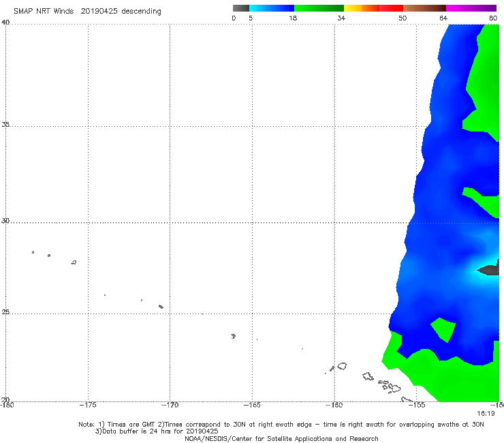Screen dimensions: 504x443
Task: Click the isolated green polygon inside the blue swath
Action: click(x=443, y=329)
